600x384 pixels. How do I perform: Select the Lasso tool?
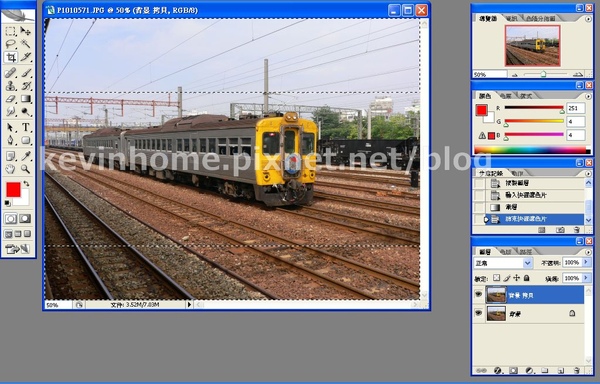[x=11, y=44]
